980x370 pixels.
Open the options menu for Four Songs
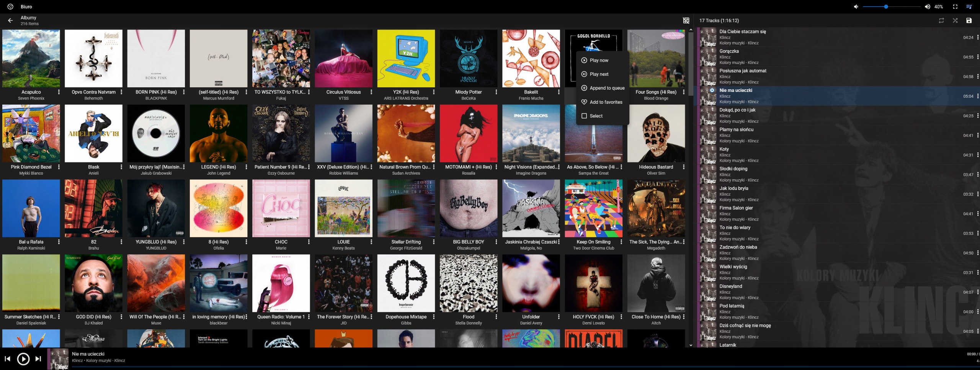[x=684, y=92]
